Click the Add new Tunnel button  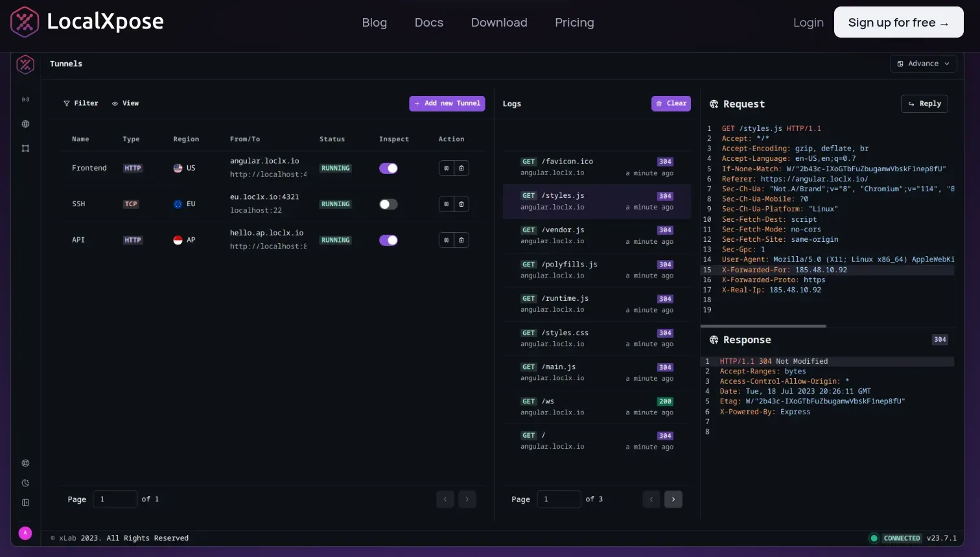[447, 103]
